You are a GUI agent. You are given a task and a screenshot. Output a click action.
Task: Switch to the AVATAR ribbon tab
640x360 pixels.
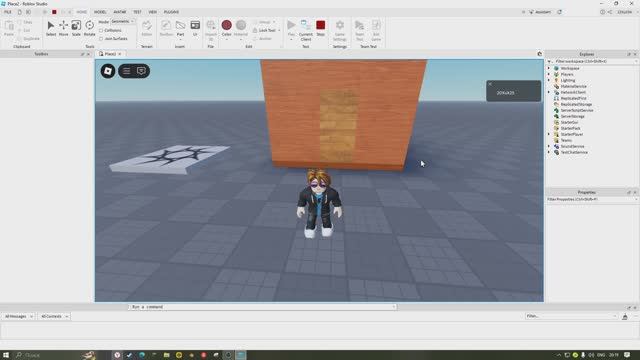tap(120, 12)
